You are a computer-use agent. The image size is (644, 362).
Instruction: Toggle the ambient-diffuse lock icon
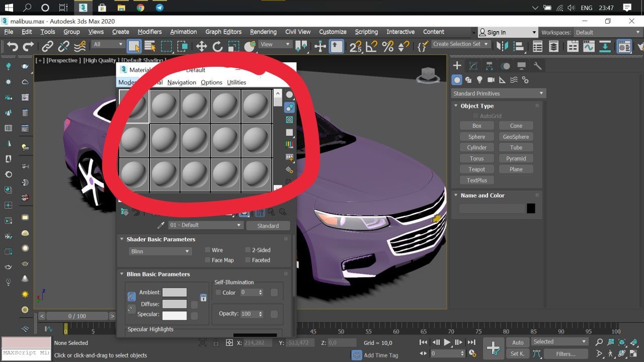pos(203,298)
